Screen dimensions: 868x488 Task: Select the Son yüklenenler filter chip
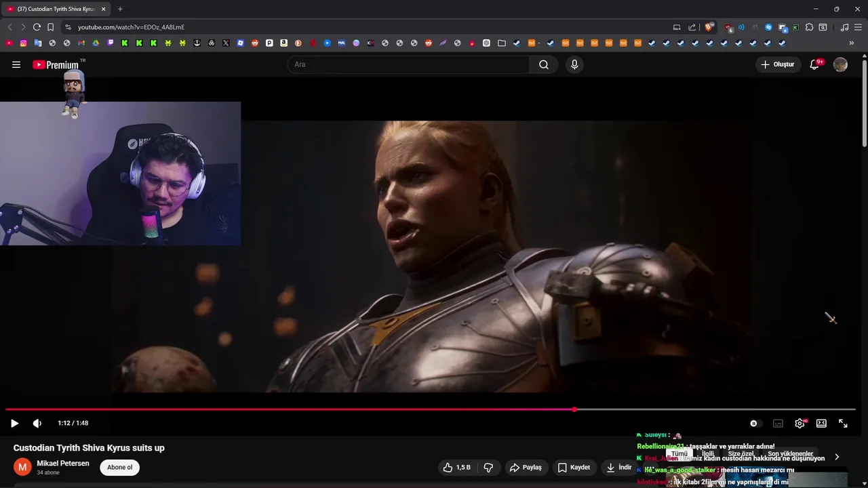(790, 453)
